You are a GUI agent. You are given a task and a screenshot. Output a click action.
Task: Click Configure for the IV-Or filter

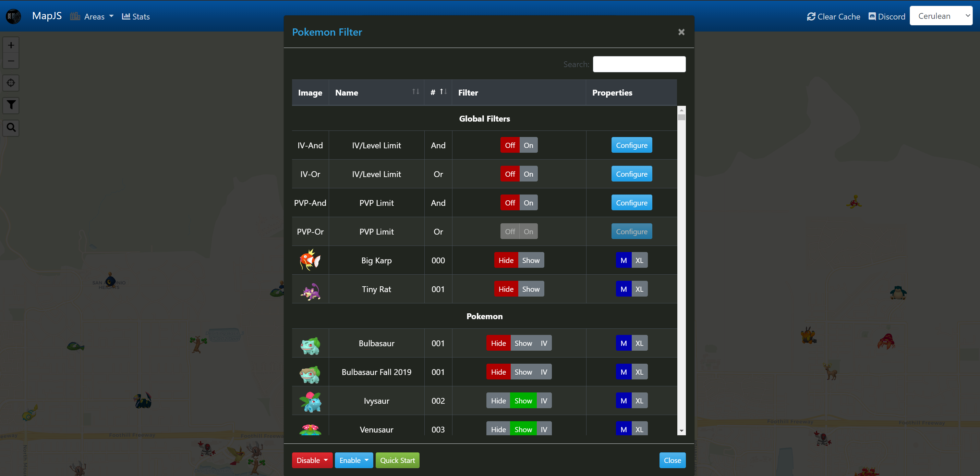click(631, 174)
